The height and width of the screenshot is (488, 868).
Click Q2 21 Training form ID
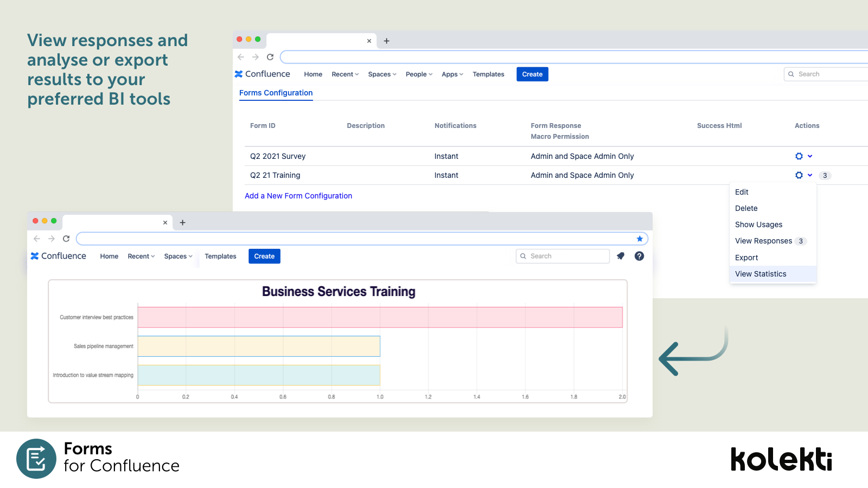pos(275,175)
